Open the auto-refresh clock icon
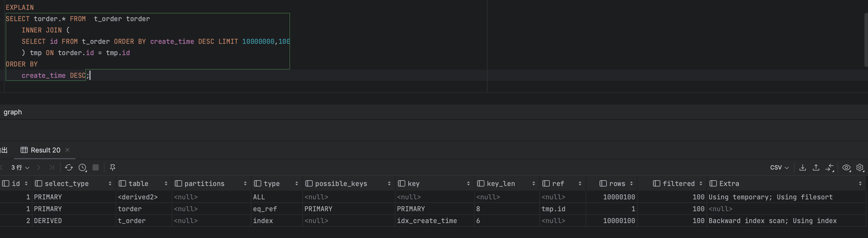The height and width of the screenshot is (238, 868). pos(83,167)
